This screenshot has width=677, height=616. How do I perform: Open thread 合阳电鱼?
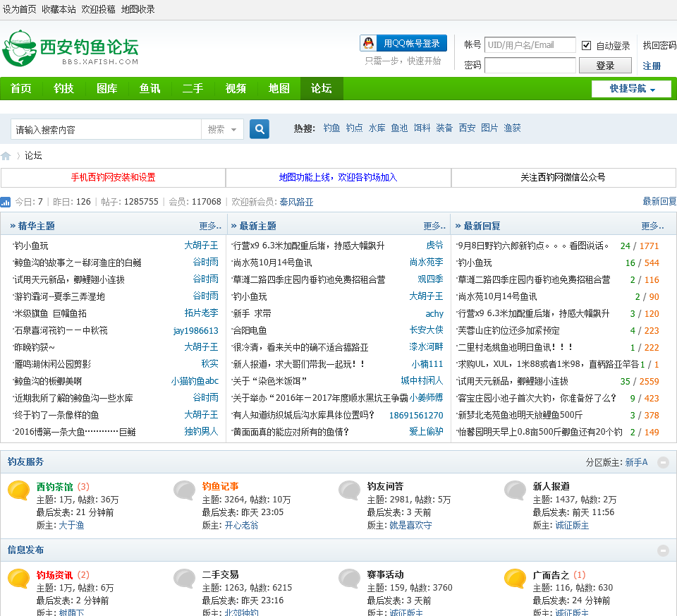(x=250, y=330)
